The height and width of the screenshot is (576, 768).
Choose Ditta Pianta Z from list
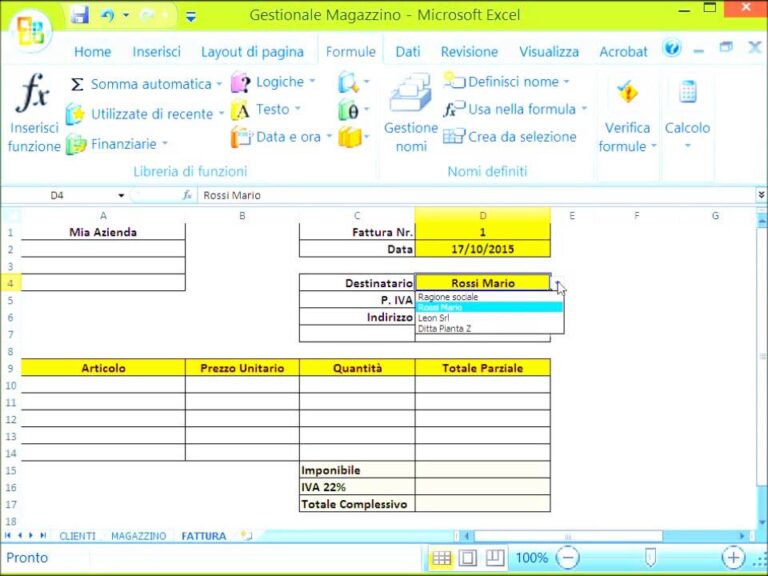click(x=489, y=329)
